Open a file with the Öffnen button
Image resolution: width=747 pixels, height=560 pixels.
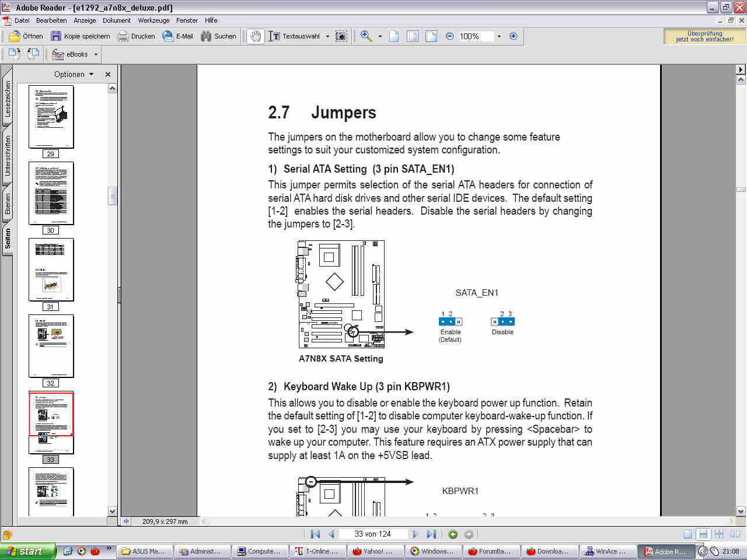[x=26, y=36]
